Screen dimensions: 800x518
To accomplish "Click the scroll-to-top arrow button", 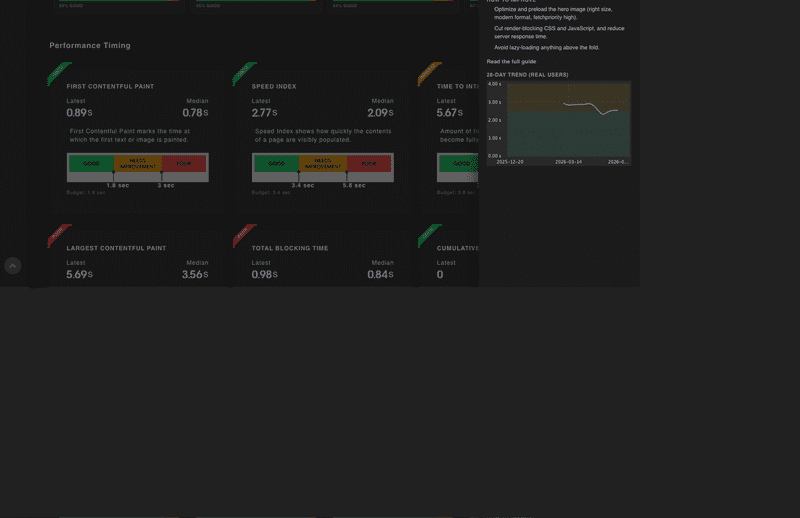I will (13, 266).
